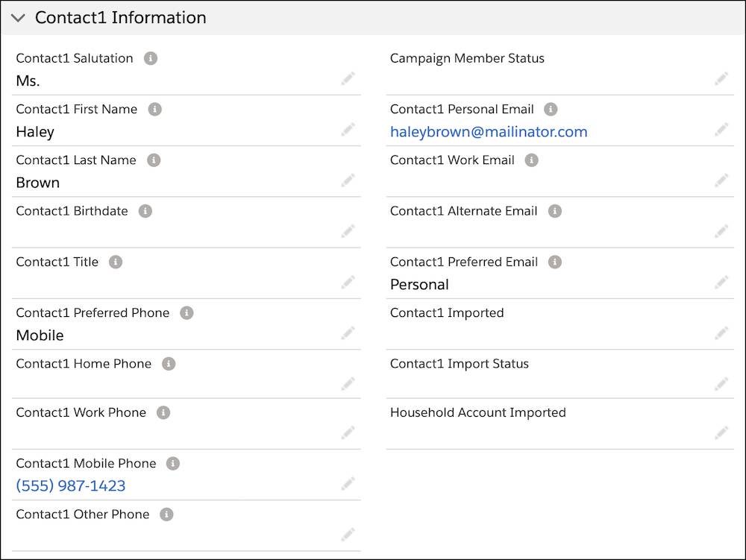Click the Contact1 Birthdate info icon

coord(145,211)
